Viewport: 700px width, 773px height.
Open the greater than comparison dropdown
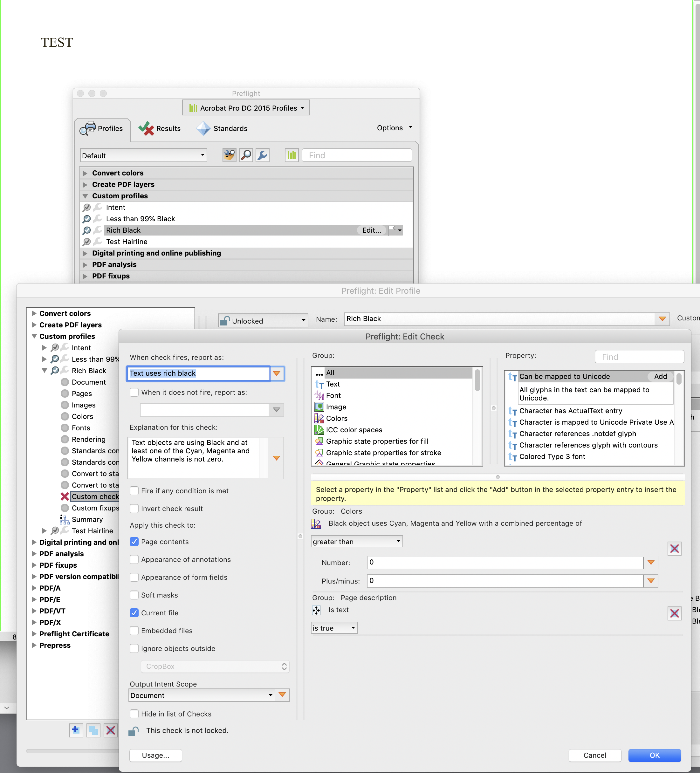(356, 541)
